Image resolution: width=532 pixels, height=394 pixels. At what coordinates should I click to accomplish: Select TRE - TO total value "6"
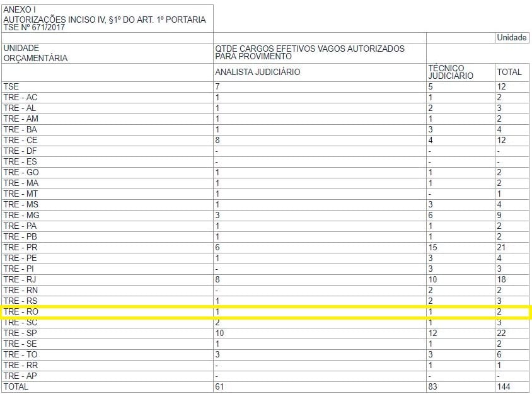pyautogui.click(x=499, y=355)
